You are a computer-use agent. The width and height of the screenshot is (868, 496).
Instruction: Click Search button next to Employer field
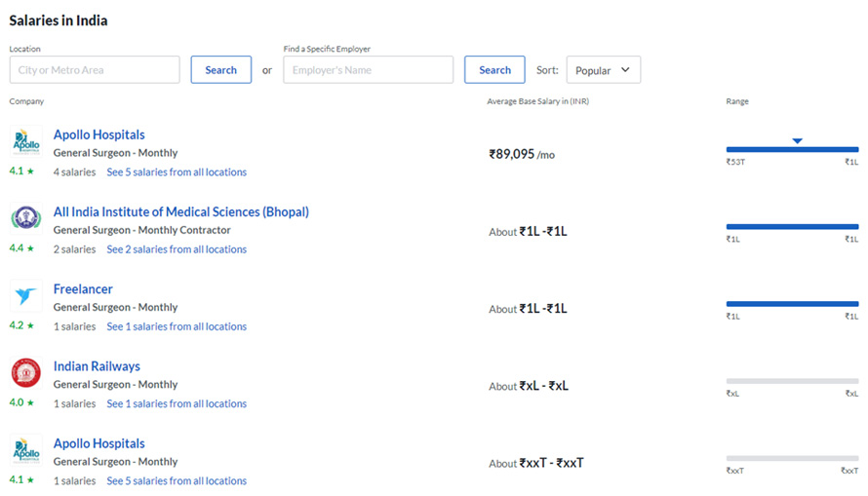pos(494,69)
